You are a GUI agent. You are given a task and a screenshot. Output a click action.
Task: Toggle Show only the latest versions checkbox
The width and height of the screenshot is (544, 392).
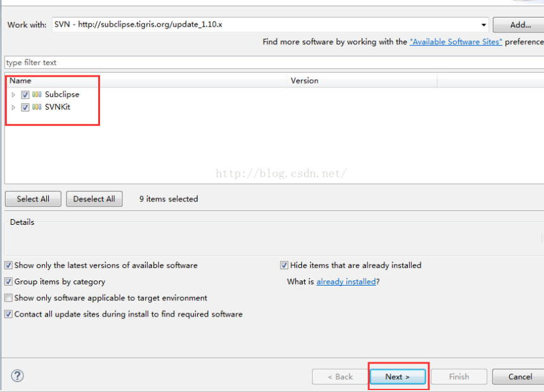[9, 265]
